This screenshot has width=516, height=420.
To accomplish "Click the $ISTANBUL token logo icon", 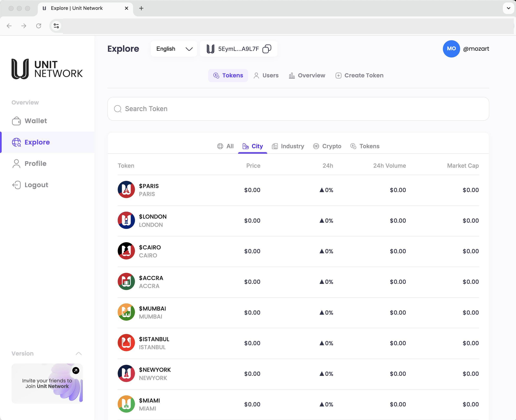I will [126, 343].
